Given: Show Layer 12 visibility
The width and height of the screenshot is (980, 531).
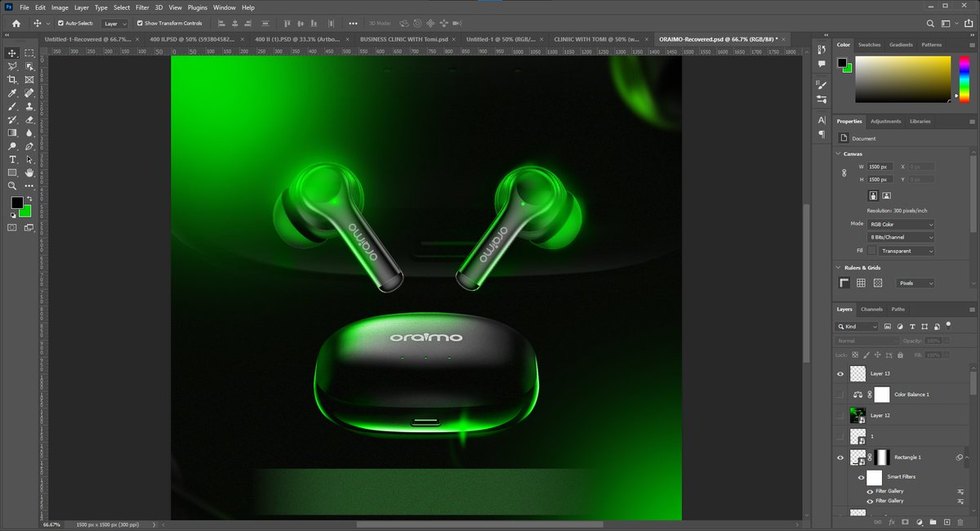Looking at the screenshot, I should click(x=840, y=415).
